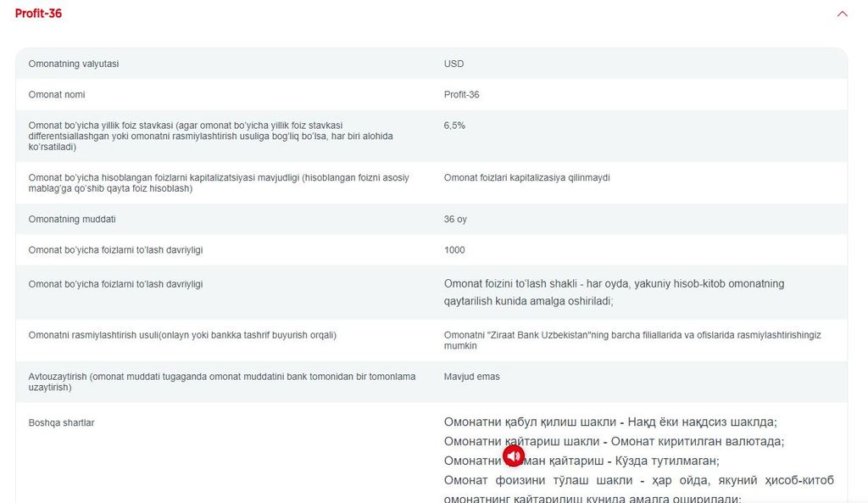Screen dimensions: 868x503
Task: Click the 6,5% interest rate value
Action: [454, 126]
